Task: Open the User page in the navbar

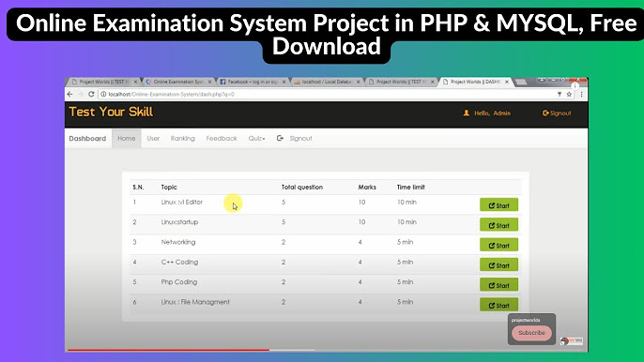Action: click(153, 138)
